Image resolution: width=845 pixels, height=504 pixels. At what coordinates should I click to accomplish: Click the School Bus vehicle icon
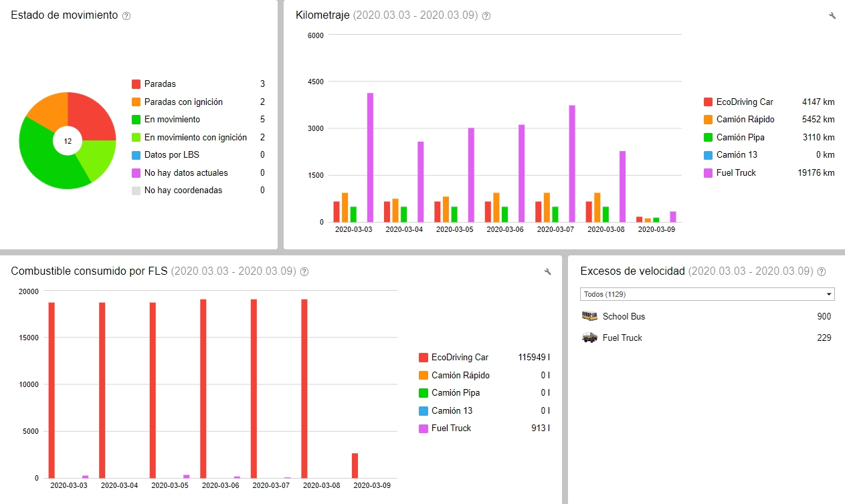589,316
